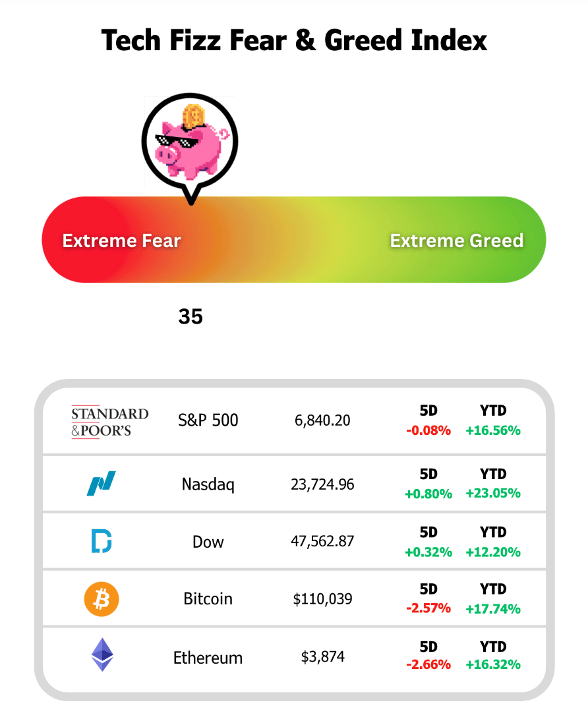
Task: Click Nasdaq 5D +0.80% change
Action: (x=428, y=494)
